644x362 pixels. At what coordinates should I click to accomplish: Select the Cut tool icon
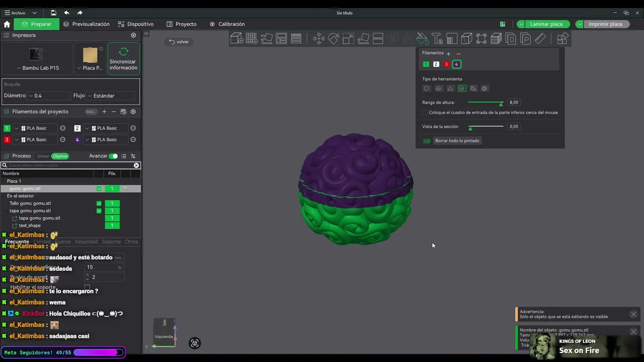point(378,39)
